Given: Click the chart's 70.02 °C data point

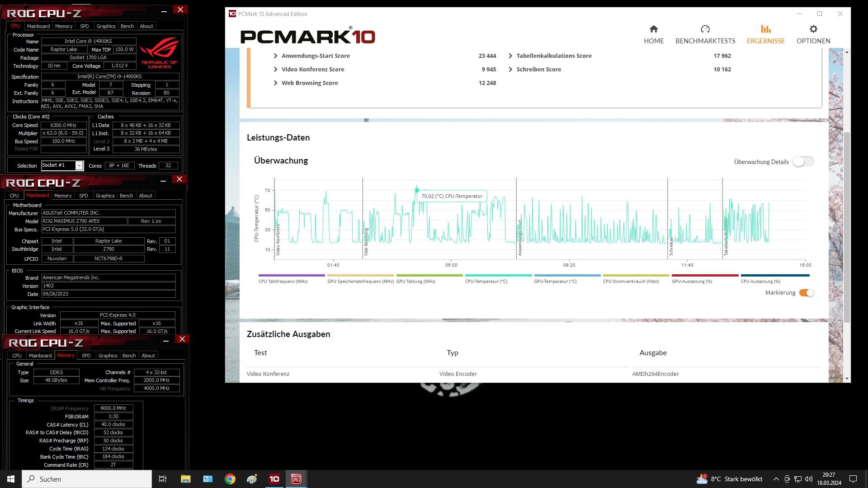Looking at the screenshot, I should pyautogui.click(x=417, y=190).
